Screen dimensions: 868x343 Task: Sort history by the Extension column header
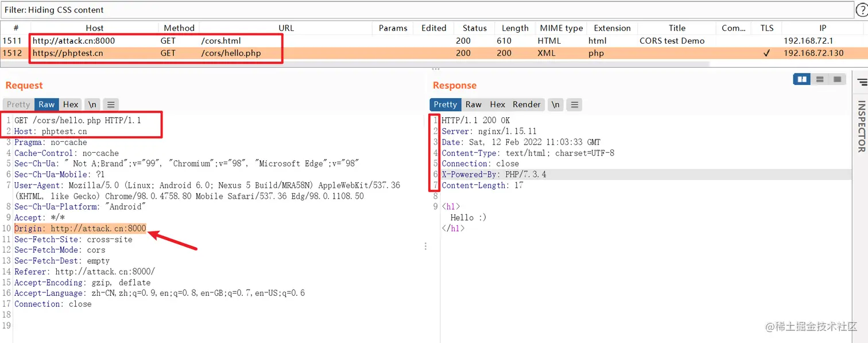tap(612, 28)
